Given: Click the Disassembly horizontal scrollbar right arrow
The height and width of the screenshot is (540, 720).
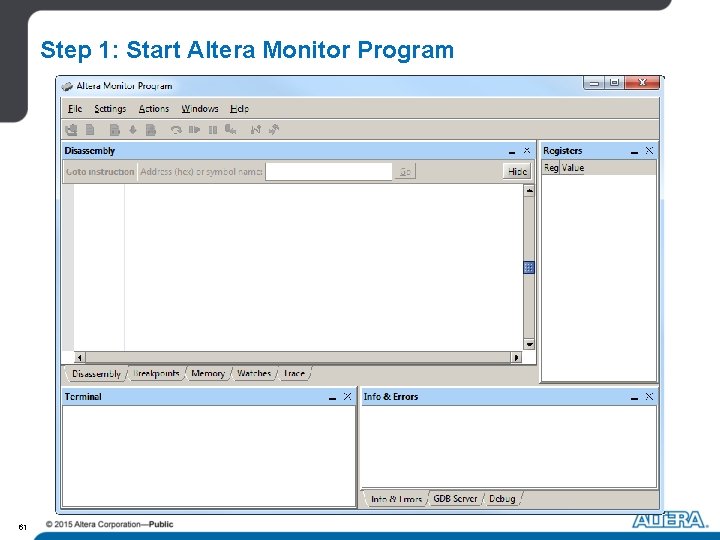Looking at the screenshot, I should [517, 357].
